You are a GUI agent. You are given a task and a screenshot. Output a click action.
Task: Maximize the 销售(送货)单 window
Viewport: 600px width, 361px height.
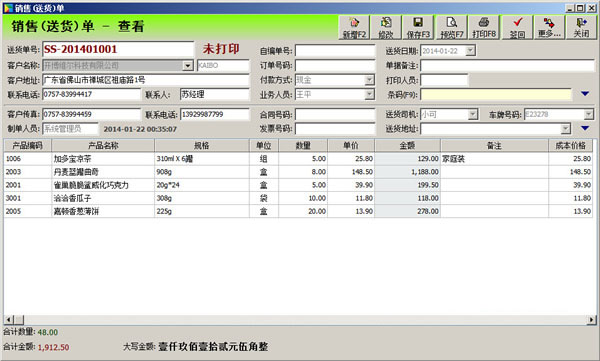581,8
